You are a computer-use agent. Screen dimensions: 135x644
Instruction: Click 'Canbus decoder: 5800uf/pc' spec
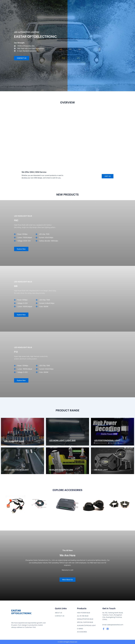pyautogui.click(x=48, y=241)
